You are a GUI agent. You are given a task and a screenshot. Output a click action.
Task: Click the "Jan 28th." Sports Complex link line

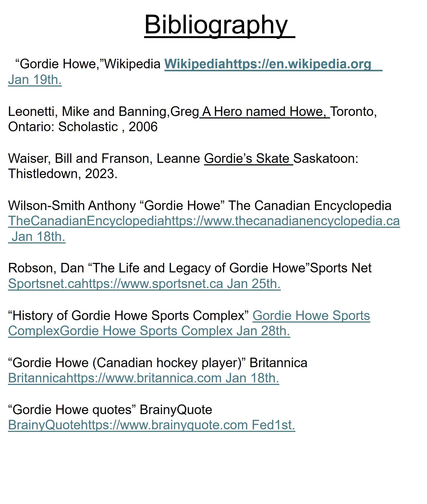point(149,331)
